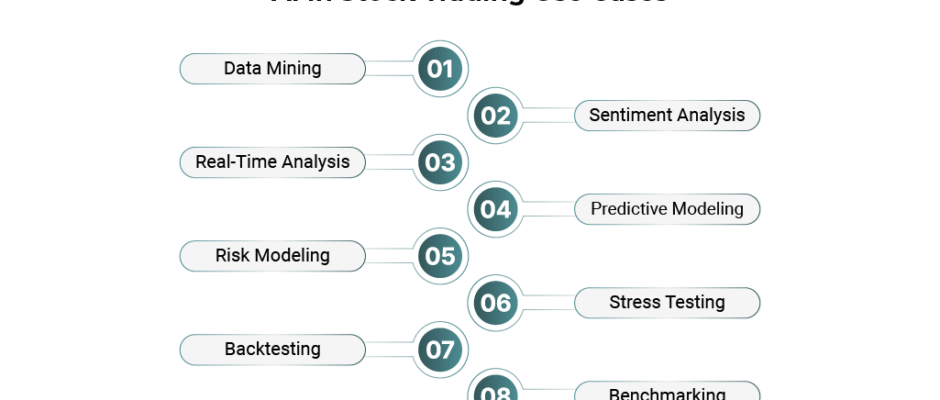
Task: Click connector line between Data Mining and 01
Action: pyautogui.click(x=390, y=69)
